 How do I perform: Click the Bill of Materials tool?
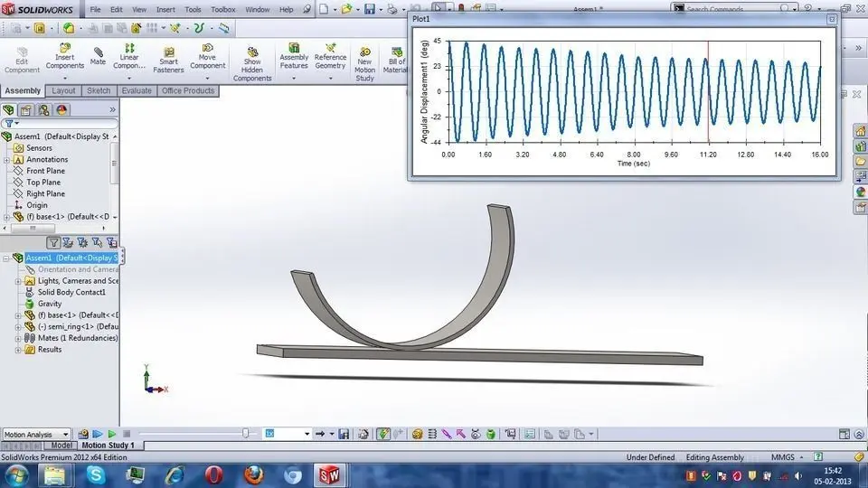(395, 60)
